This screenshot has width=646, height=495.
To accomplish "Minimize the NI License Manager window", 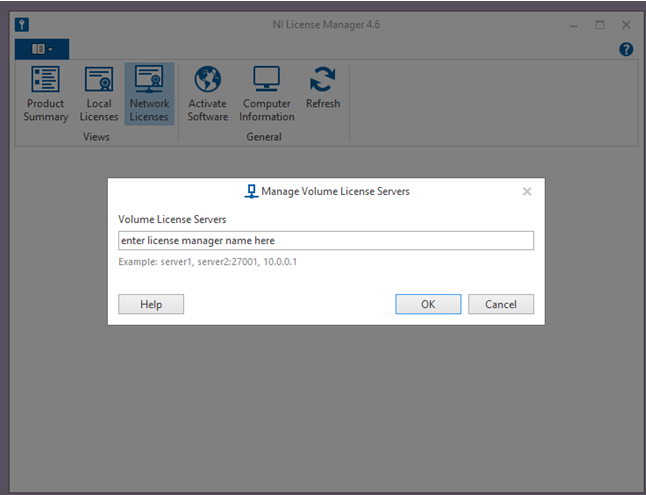I will pos(573,25).
